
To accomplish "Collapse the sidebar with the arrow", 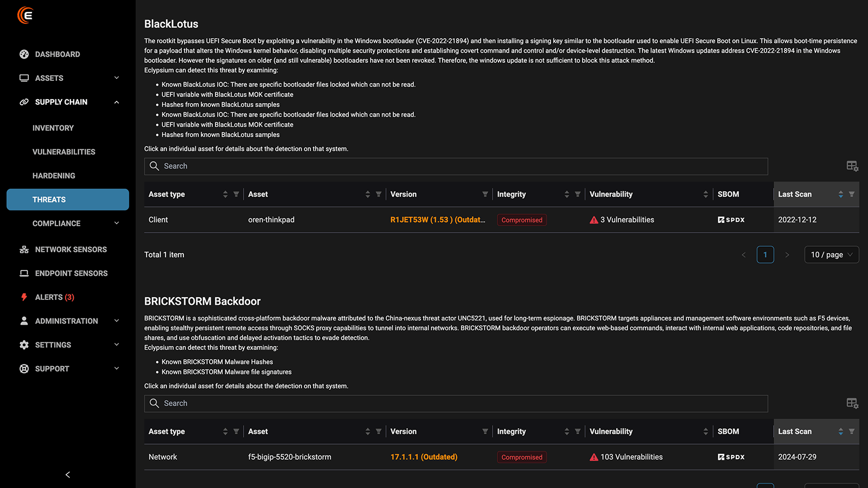I will 68,474.
